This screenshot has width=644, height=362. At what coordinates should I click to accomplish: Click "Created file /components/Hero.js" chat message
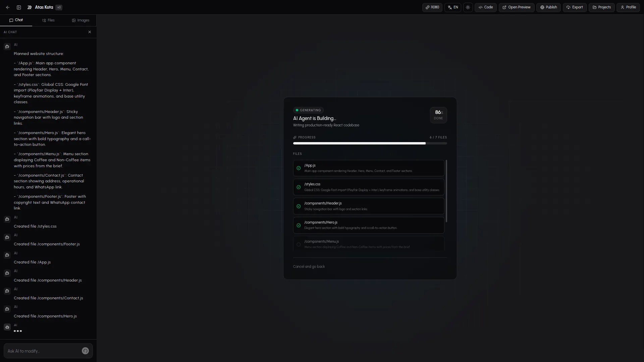point(45,316)
